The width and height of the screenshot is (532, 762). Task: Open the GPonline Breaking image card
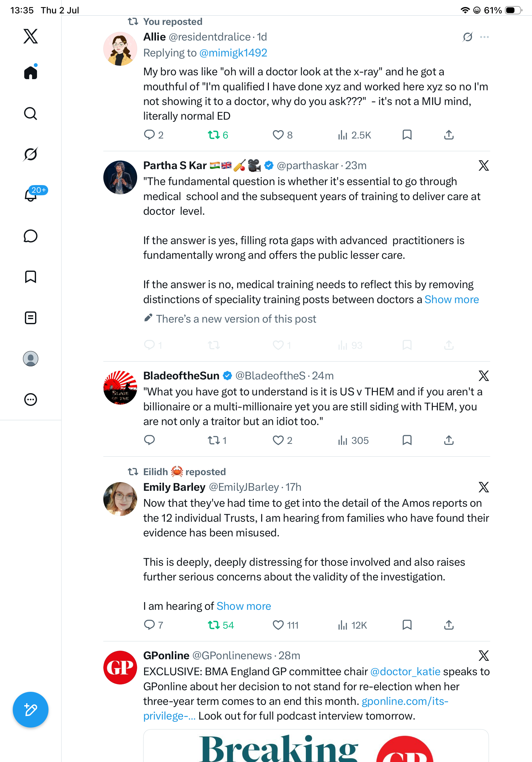[316, 746]
